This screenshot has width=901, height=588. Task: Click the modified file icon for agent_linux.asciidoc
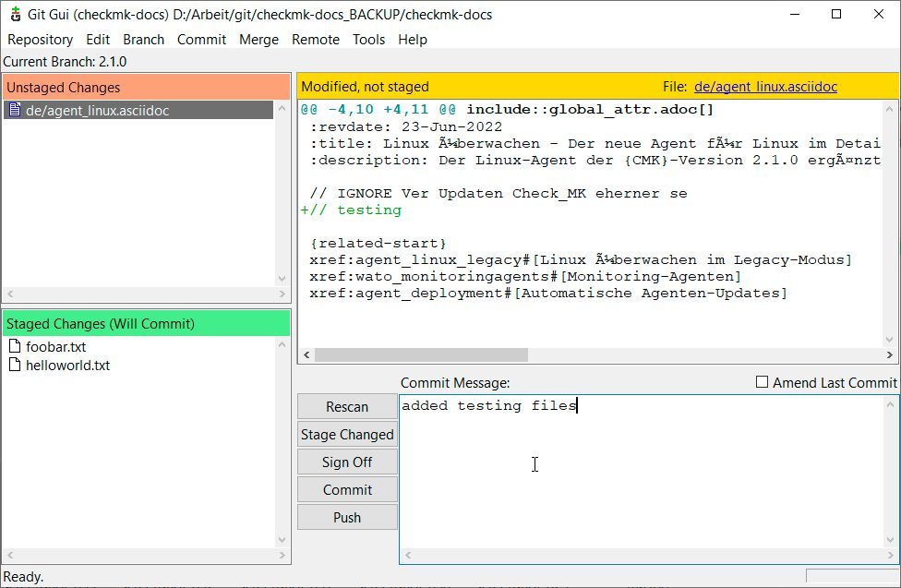[x=15, y=111]
